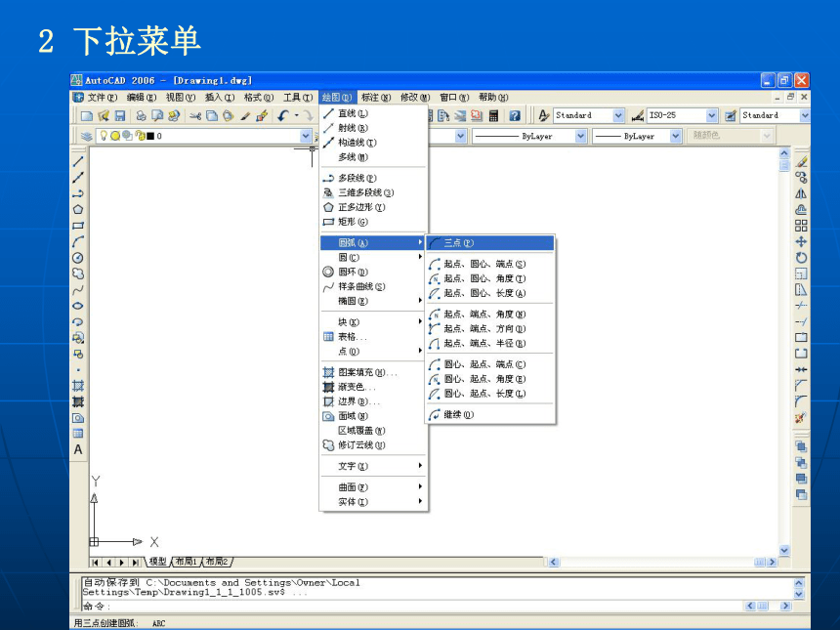Open the ByLayer linetype dropdown

point(581,137)
